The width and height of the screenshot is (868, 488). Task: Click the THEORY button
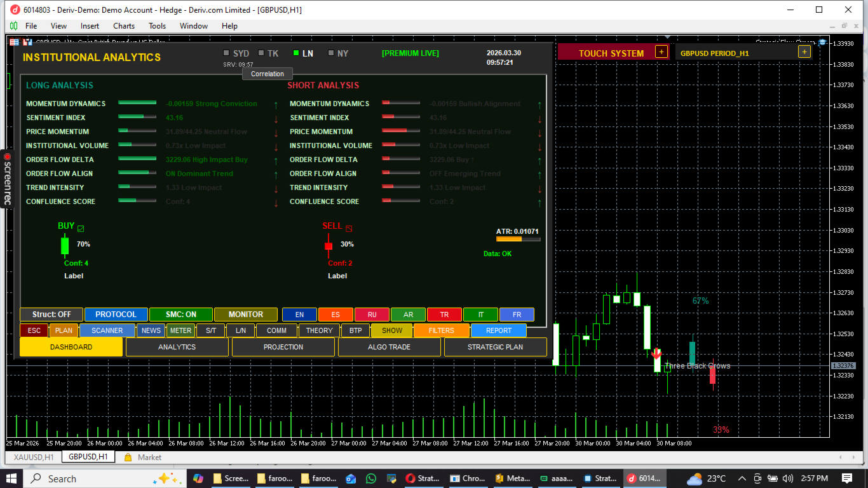(319, 330)
